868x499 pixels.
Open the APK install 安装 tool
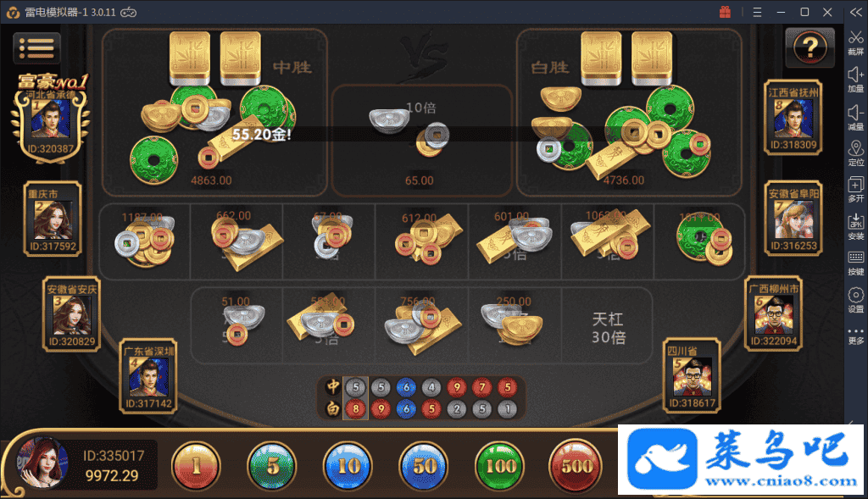point(856,227)
